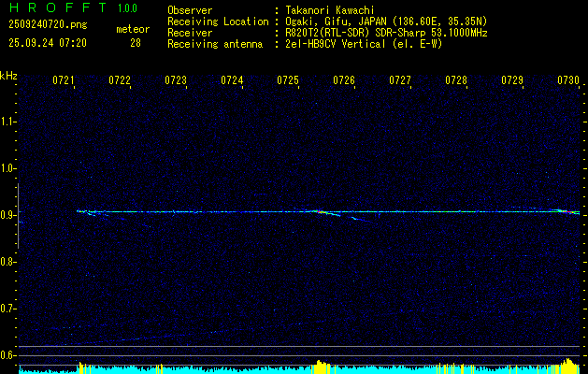
Task: Click the 0727 time marker
Action: pyautogui.click(x=400, y=80)
